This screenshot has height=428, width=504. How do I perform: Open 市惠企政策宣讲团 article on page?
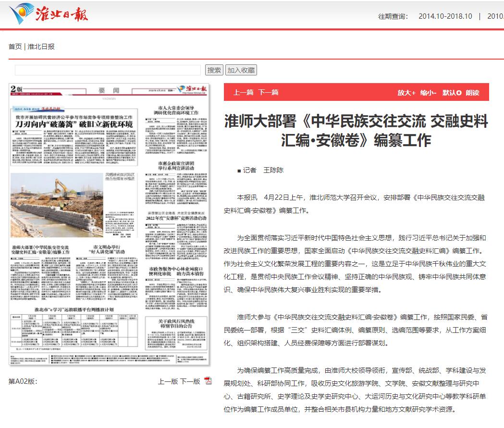pyautogui.click(x=176, y=166)
